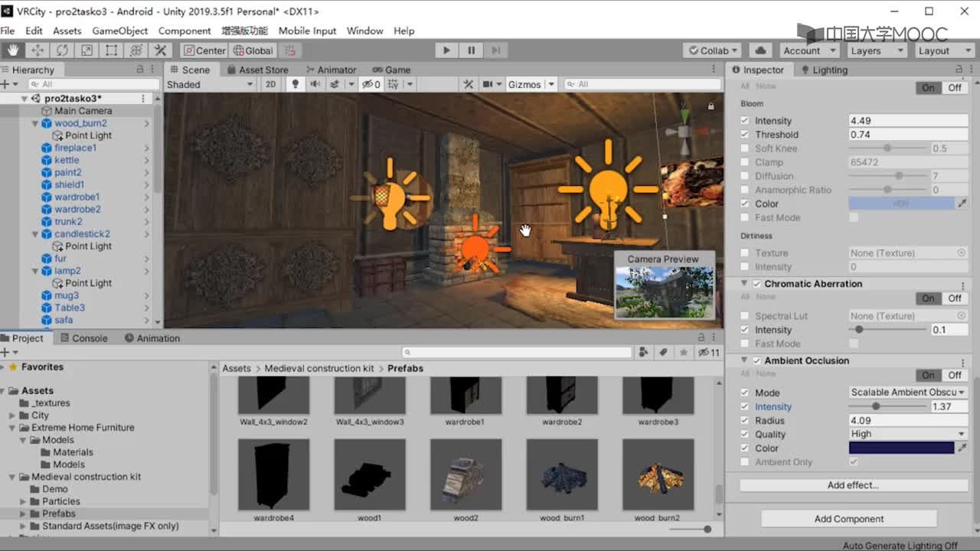
Task: Open the Window menu
Action: click(364, 31)
